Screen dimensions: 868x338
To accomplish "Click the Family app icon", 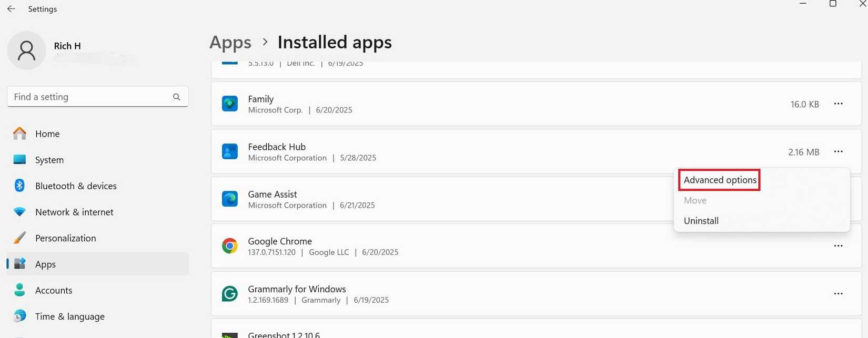I will coord(230,104).
